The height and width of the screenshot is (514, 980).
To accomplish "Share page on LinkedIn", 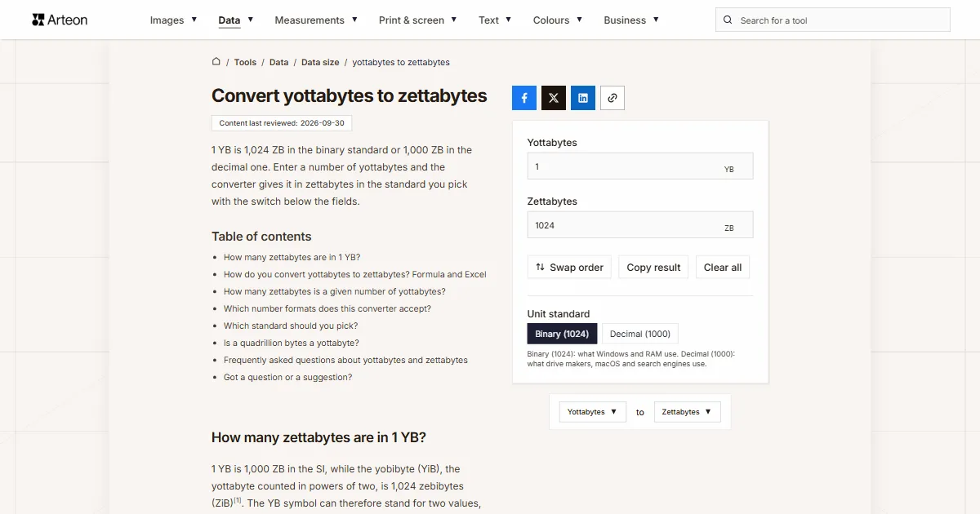I will (x=583, y=98).
